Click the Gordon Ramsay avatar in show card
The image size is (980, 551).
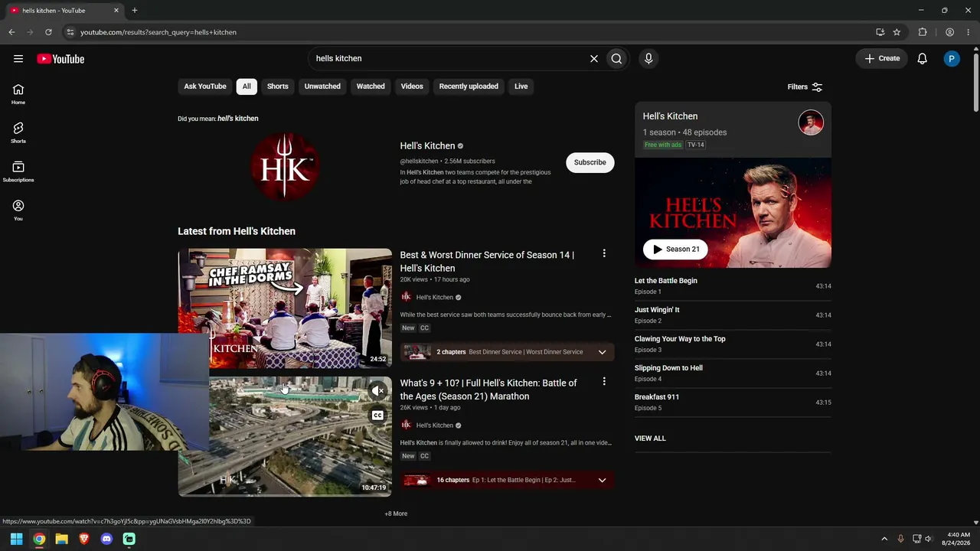click(811, 122)
